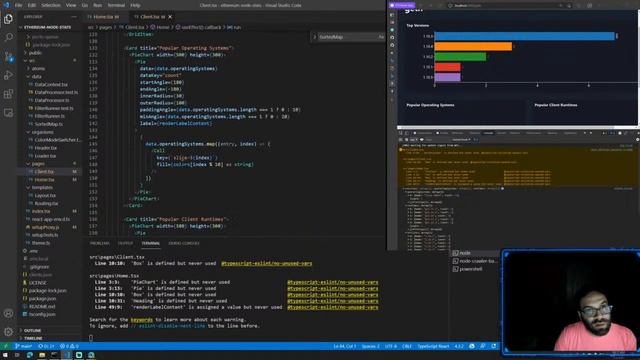Expand the TIMELINE section

(33, 338)
